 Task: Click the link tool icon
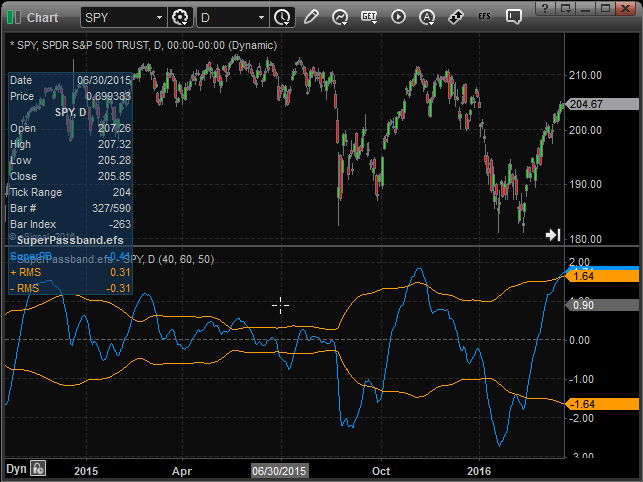[457, 17]
